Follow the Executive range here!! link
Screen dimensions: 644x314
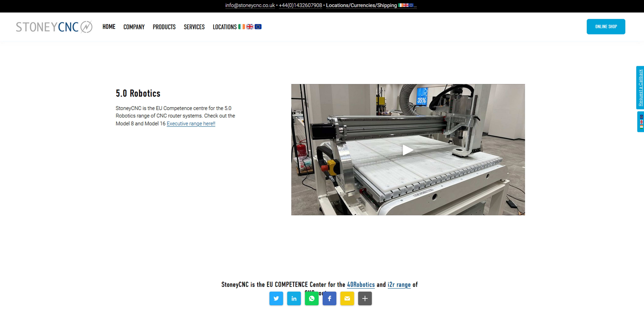point(191,123)
